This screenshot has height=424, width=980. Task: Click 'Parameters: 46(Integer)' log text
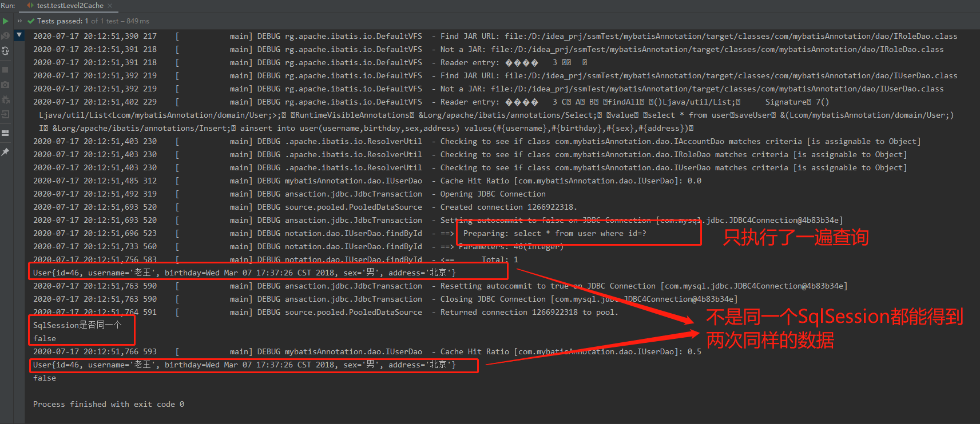click(x=511, y=246)
